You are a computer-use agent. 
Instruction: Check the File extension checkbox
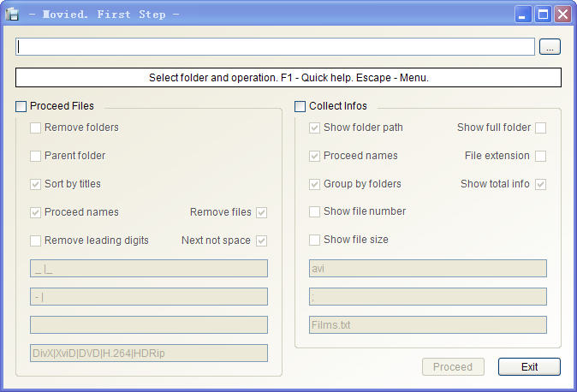point(540,157)
